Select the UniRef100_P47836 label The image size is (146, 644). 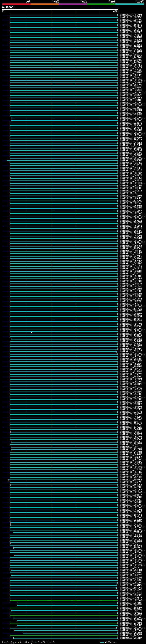coord(131,70)
